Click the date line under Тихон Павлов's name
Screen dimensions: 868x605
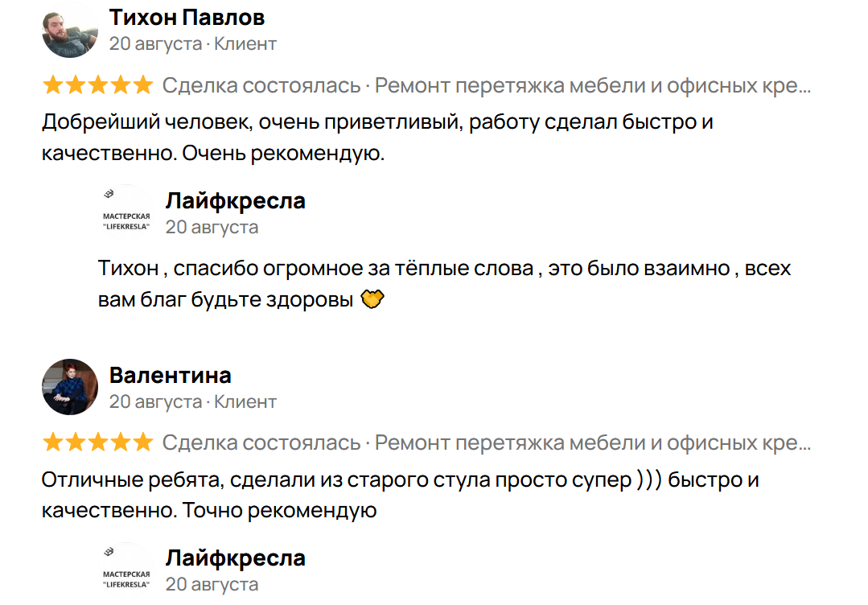192,43
